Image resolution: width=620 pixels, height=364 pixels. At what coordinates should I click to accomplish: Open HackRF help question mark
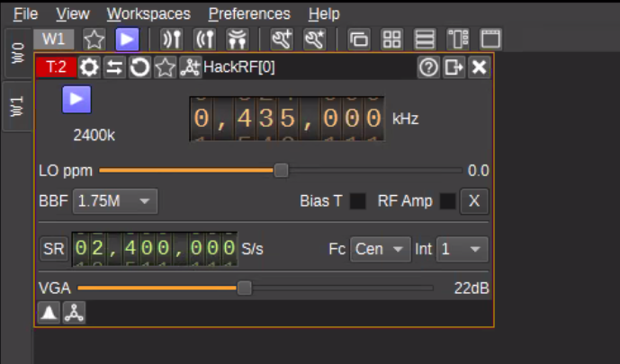point(428,67)
